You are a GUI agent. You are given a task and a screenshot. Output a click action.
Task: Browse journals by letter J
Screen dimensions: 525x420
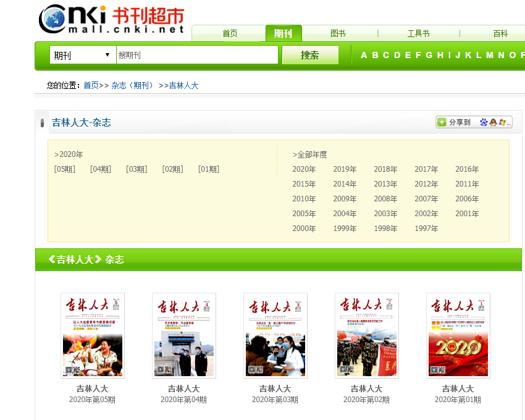tap(458, 55)
